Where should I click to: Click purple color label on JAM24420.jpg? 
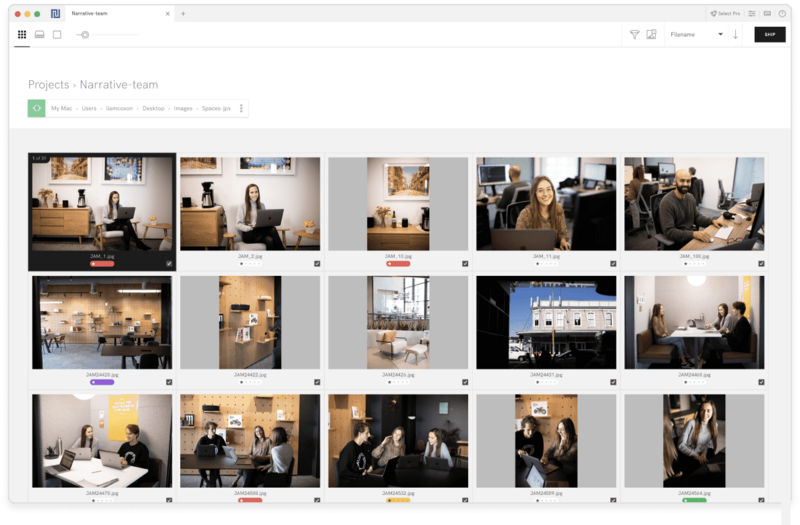pos(102,382)
